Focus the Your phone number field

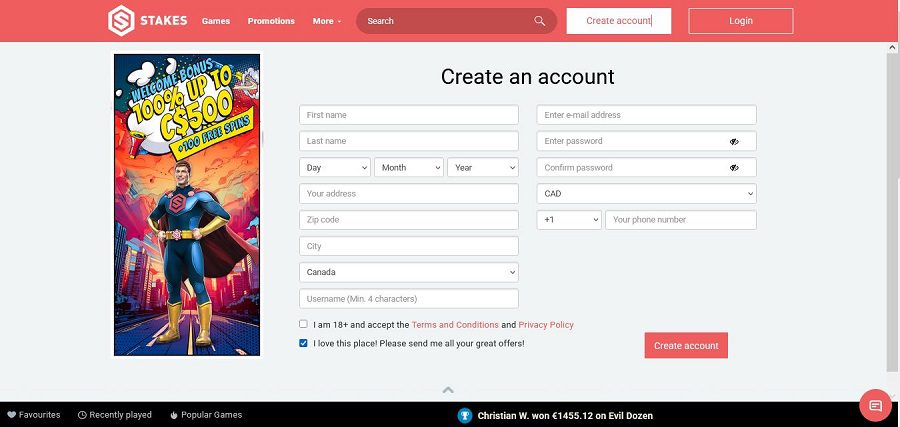681,220
